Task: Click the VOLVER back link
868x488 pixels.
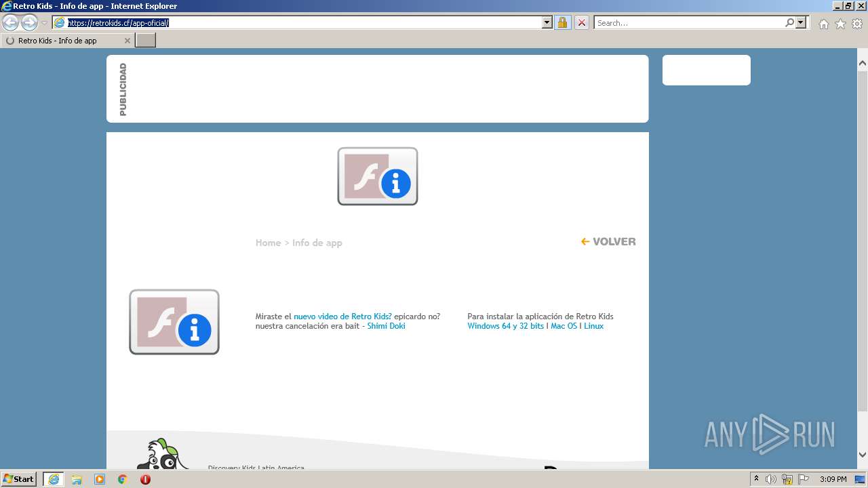Action: (x=608, y=241)
